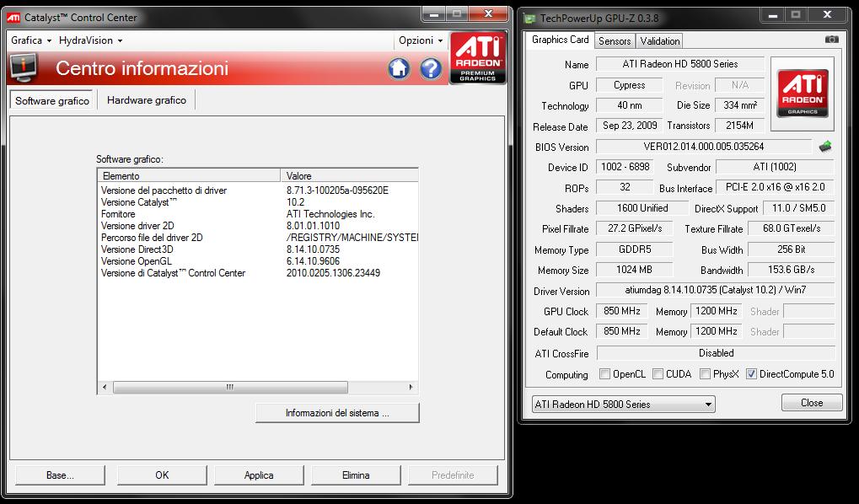The height and width of the screenshot is (504, 859).
Task: Click the Informazioni del sistema button
Action: pyautogui.click(x=337, y=413)
